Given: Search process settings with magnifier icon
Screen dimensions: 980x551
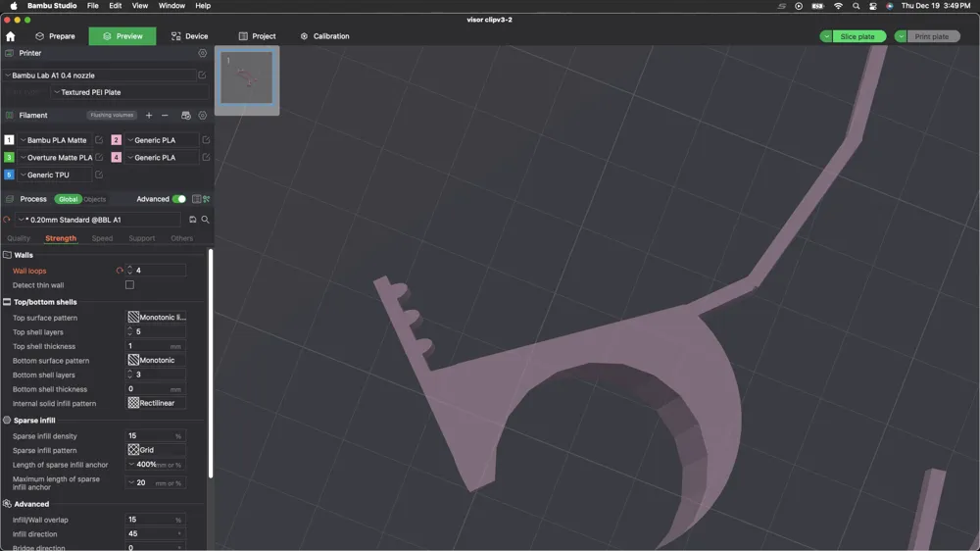Looking at the screenshot, I should point(205,220).
